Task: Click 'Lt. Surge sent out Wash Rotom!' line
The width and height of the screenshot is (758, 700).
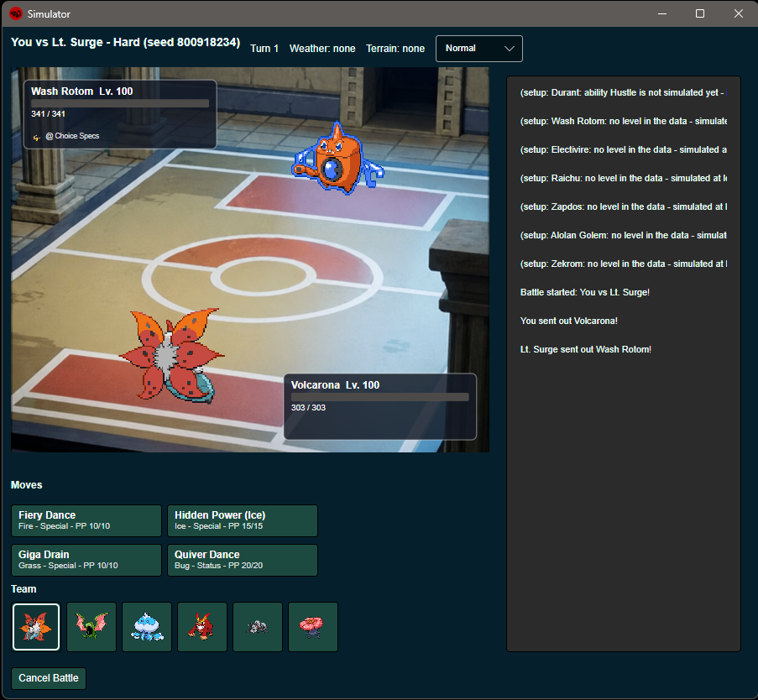Action: [586, 349]
